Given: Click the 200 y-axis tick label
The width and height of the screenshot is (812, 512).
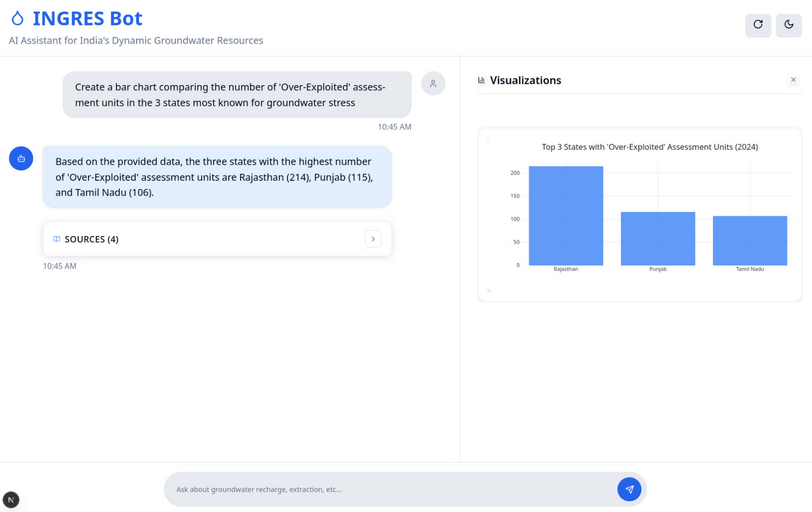Looking at the screenshot, I should (x=515, y=173).
